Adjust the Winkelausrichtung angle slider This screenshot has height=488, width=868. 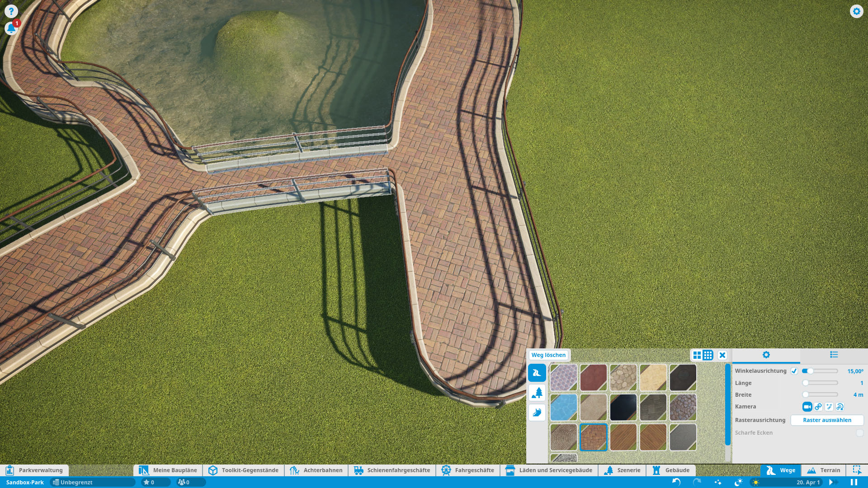820,371
